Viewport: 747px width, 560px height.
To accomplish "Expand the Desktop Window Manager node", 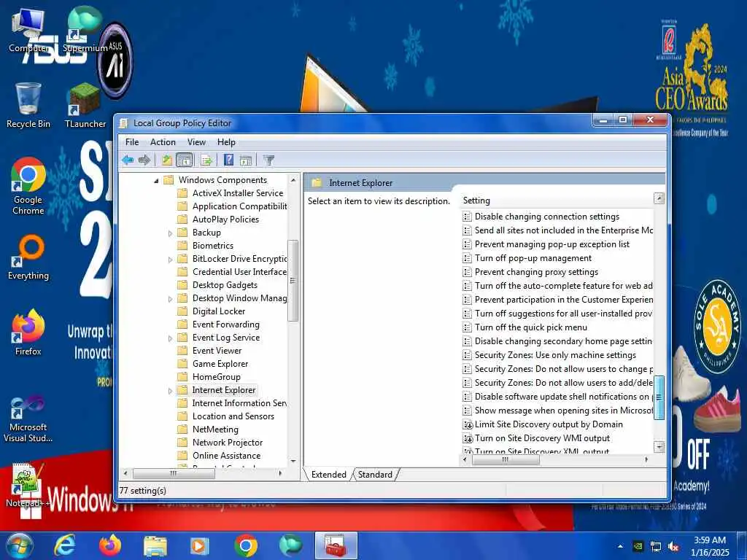I will 170,299.
